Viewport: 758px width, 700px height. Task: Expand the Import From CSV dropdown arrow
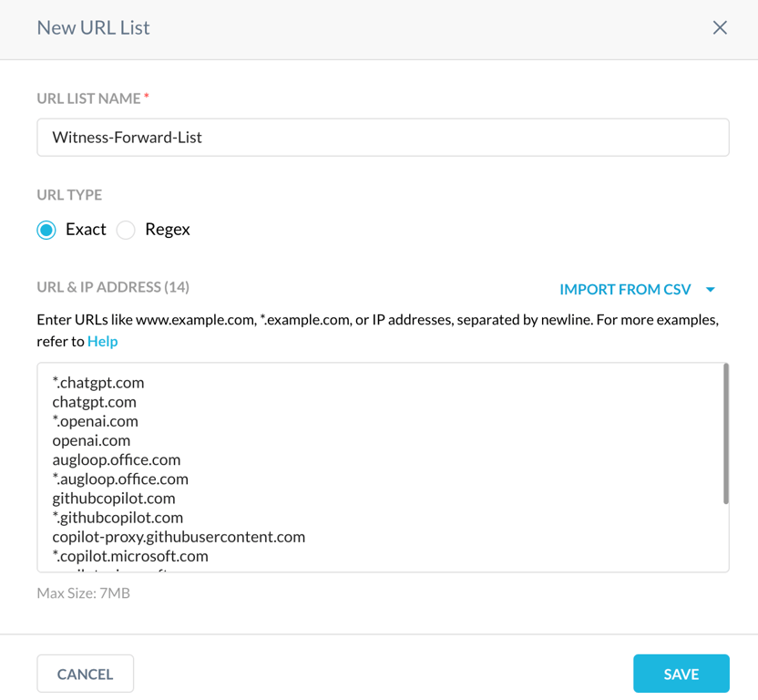point(711,290)
